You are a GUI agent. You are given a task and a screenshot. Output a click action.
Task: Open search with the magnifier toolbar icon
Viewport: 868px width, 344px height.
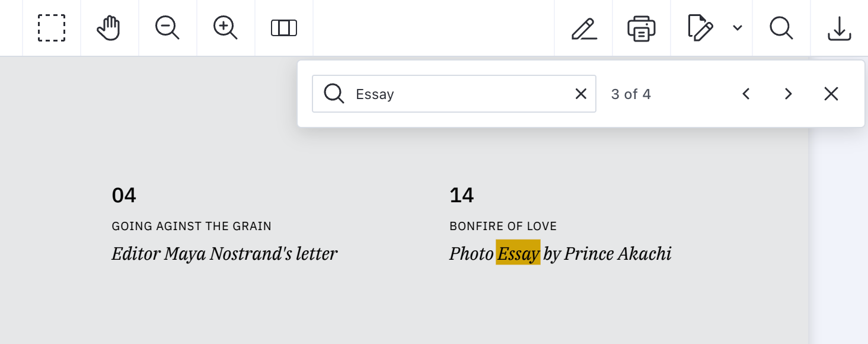pos(781,28)
